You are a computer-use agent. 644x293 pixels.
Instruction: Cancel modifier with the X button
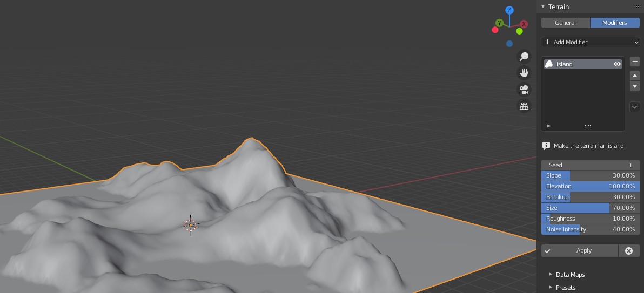click(x=629, y=251)
